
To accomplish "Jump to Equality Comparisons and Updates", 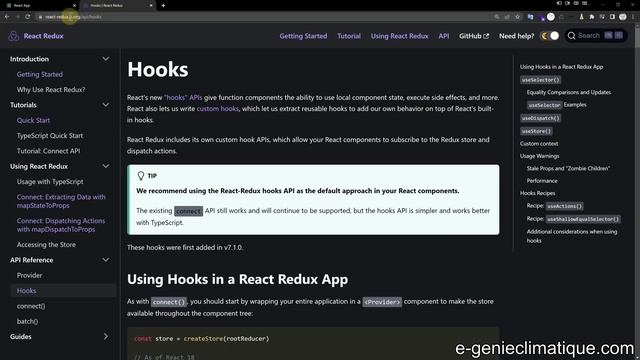I will (x=569, y=92).
